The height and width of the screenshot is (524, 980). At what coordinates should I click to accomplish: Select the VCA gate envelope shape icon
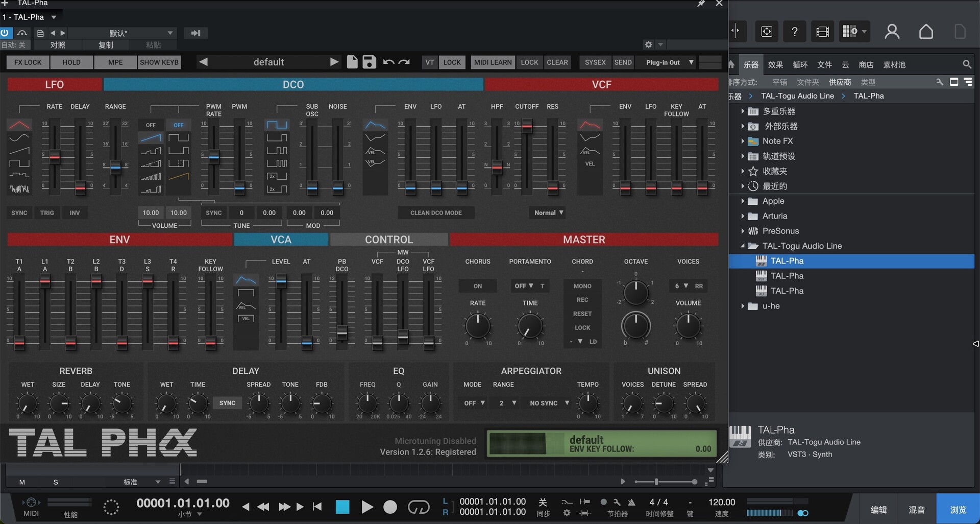pyautogui.click(x=246, y=293)
